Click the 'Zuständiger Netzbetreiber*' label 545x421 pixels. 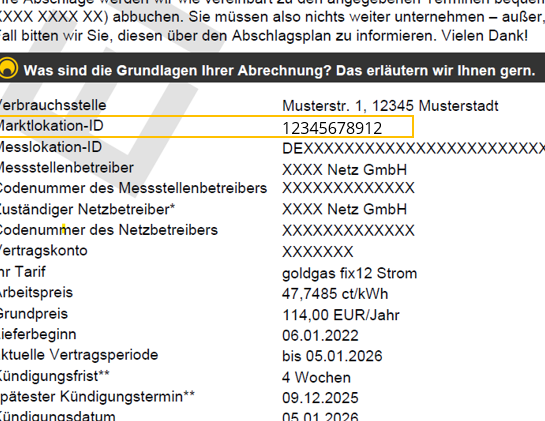pyautogui.click(x=87, y=209)
